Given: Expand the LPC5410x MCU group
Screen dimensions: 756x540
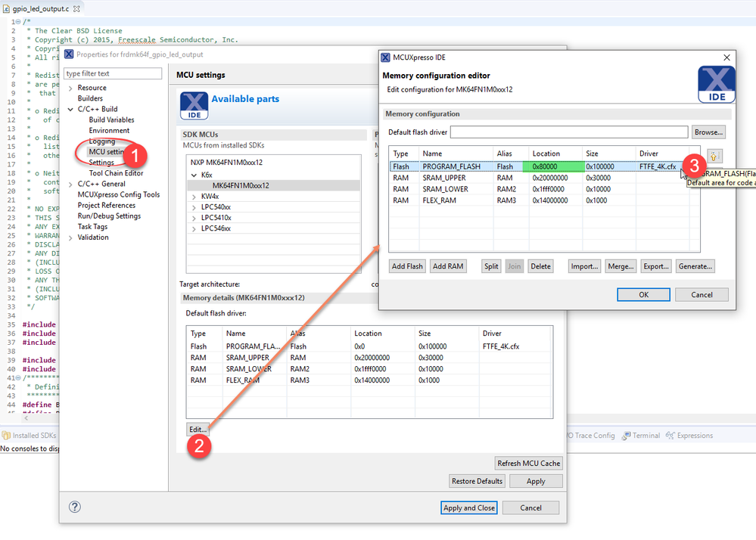Looking at the screenshot, I should pos(194,218).
